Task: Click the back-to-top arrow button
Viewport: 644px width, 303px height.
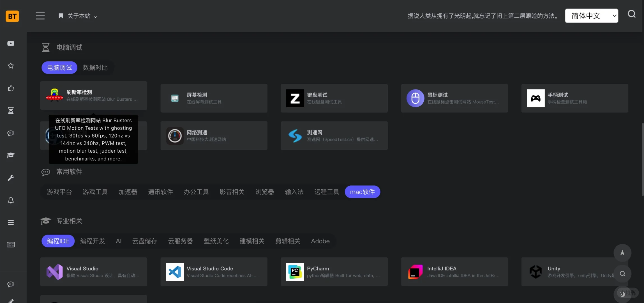Action: tap(622, 252)
